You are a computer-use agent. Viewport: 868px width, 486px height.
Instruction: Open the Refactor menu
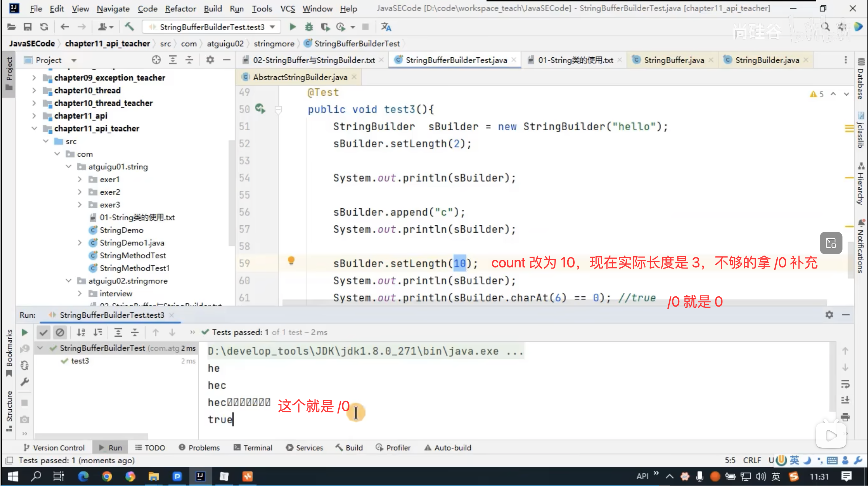180,9
